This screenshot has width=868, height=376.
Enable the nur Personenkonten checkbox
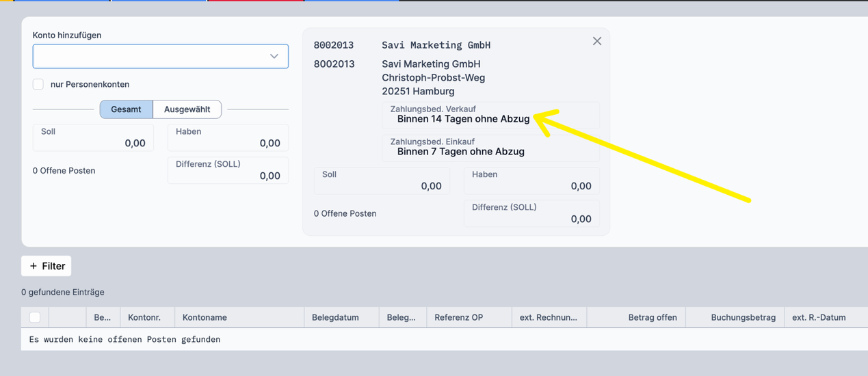pyautogui.click(x=38, y=84)
